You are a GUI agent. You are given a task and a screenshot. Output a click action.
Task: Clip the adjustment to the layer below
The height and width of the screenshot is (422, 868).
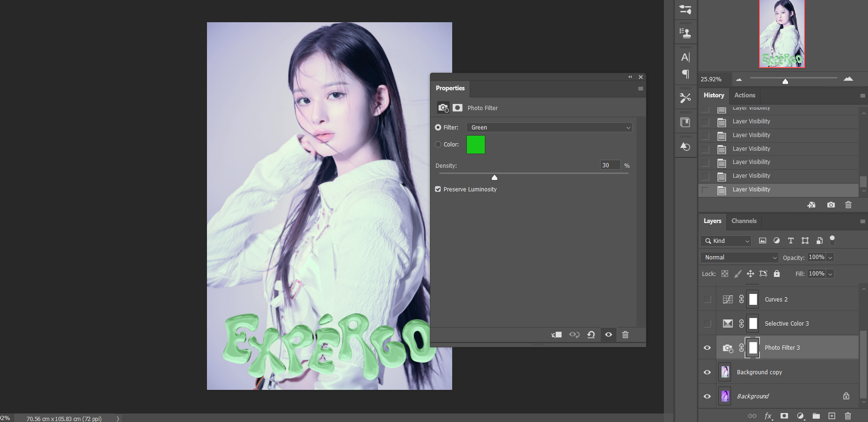[557, 335]
